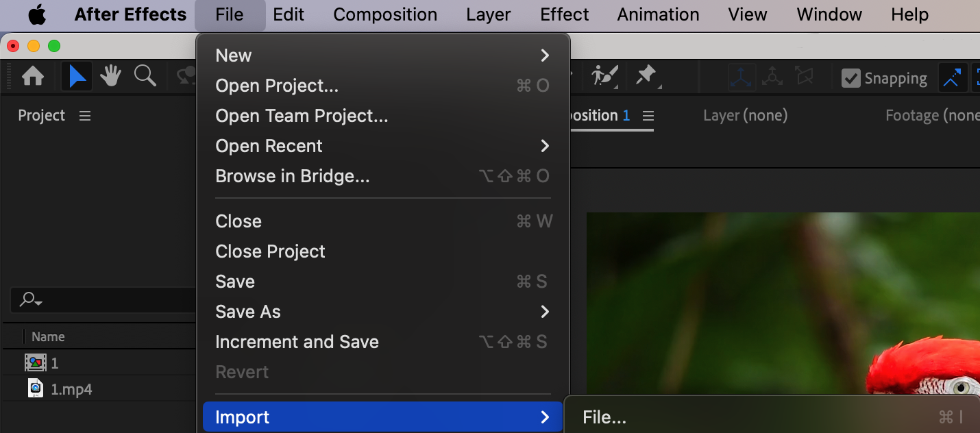Click the World Axis Mode icon

[772, 77]
